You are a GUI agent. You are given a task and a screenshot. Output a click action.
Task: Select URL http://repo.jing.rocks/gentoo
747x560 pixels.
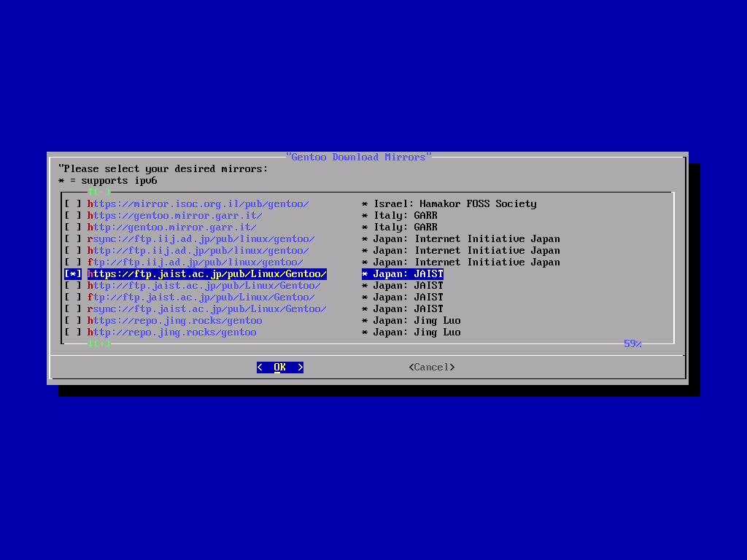172,332
